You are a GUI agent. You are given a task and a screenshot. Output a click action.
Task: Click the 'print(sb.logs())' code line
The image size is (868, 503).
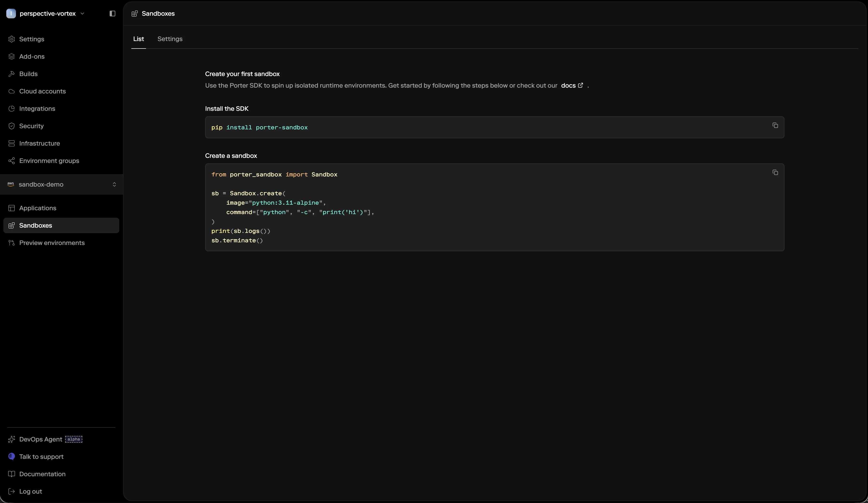[x=241, y=231]
